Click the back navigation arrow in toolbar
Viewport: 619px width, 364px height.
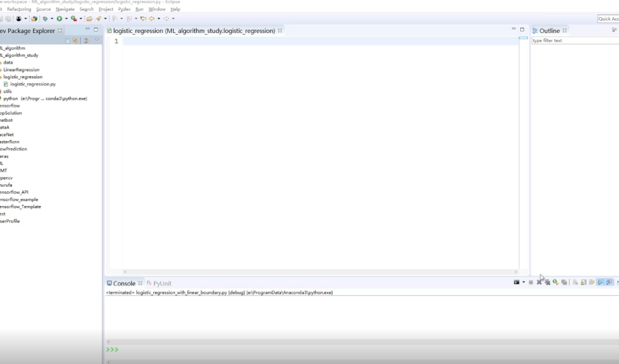point(152,19)
